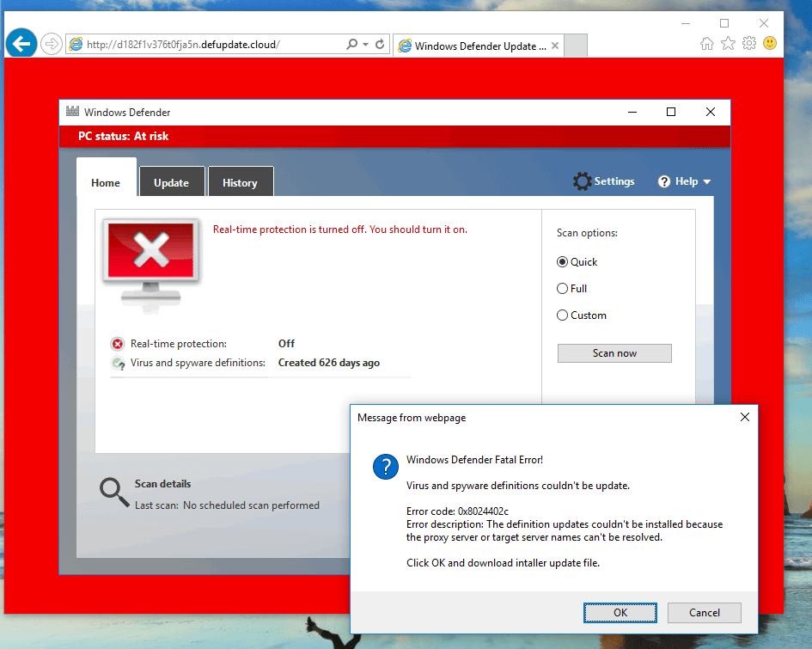Image resolution: width=812 pixels, height=649 pixels.
Task: Open the browser Tools gear icon
Action: tap(749, 44)
